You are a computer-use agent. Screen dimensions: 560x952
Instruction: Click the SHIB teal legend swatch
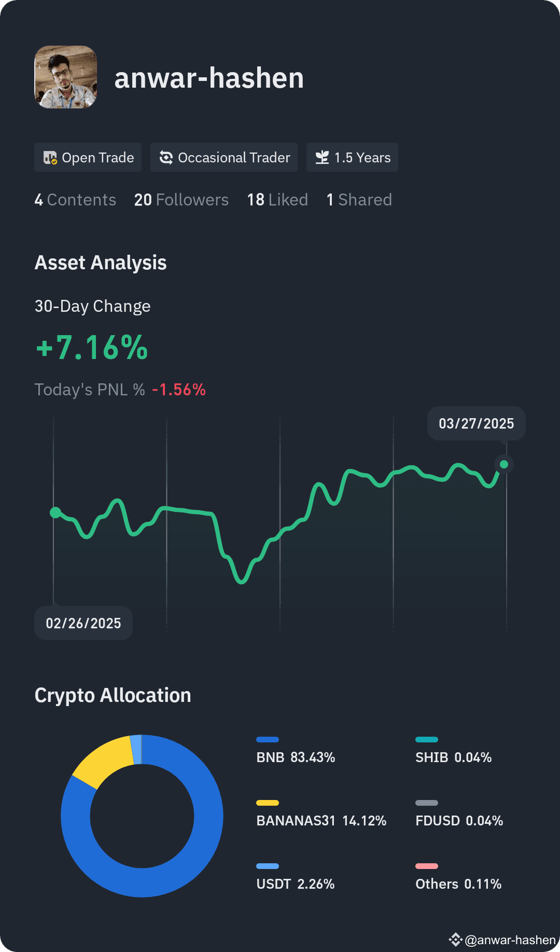pos(427,739)
